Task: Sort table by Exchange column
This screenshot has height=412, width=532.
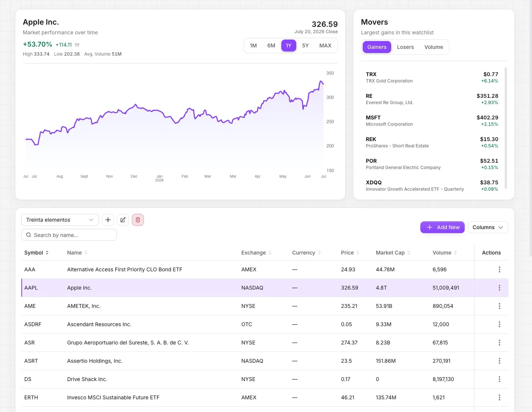Action: pos(257,253)
